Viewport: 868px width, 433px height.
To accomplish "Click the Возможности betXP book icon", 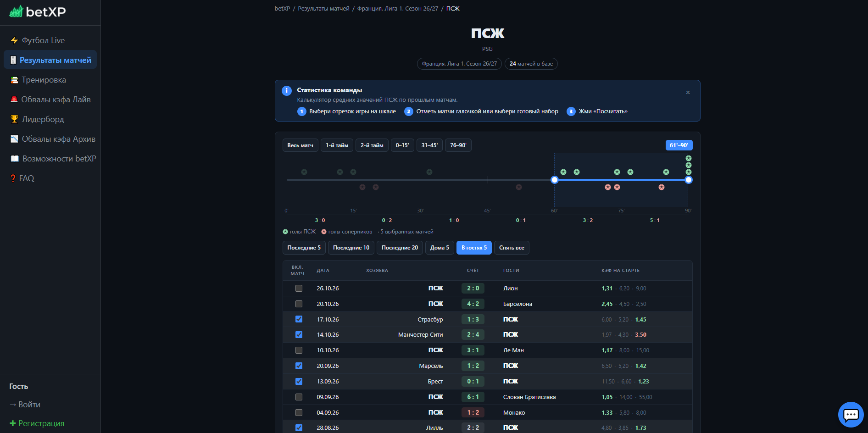I will [x=15, y=159].
